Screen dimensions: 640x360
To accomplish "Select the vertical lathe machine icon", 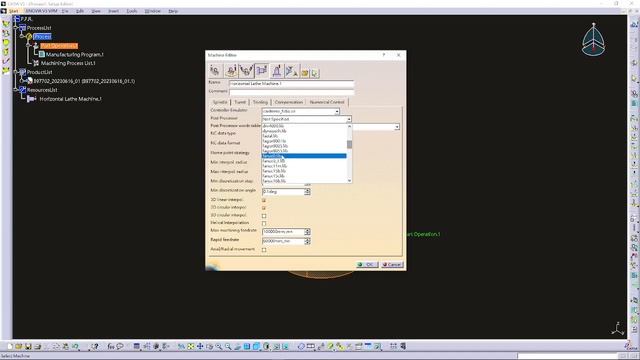I will (x=277, y=71).
